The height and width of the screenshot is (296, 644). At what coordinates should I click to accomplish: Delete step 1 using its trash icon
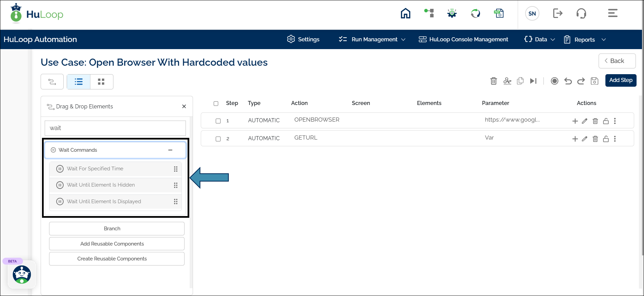[x=595, y=121]
